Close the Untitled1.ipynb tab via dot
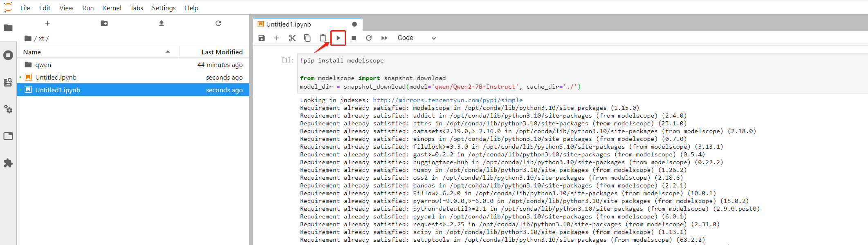 coord(354,24)
